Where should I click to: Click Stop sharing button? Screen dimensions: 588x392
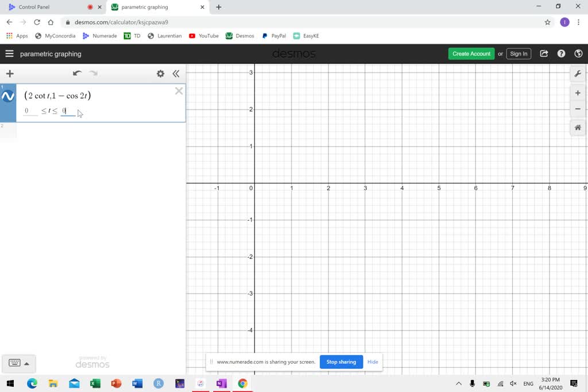[x=341, y=362]
